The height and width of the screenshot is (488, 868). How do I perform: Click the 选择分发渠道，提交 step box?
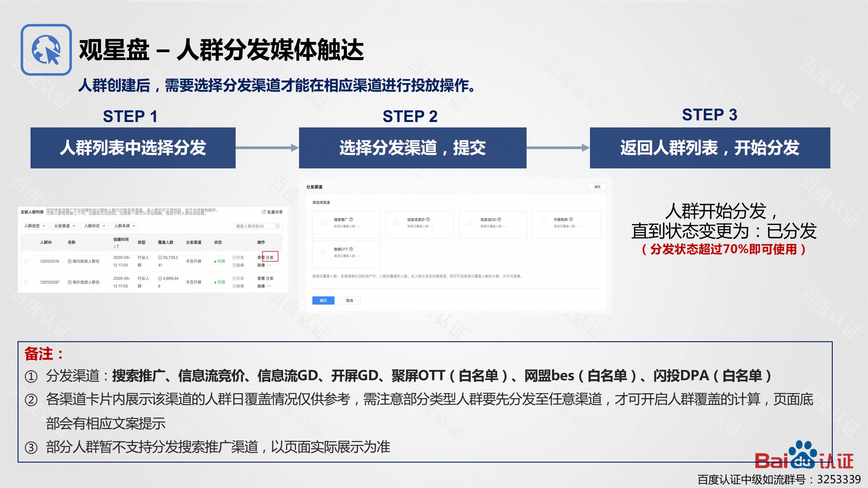click(413, 148)
